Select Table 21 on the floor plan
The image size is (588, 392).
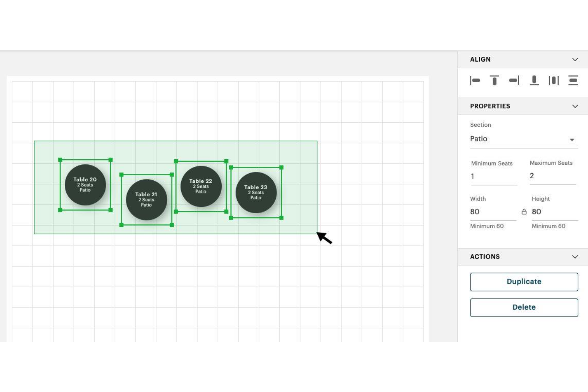[146, 200]
